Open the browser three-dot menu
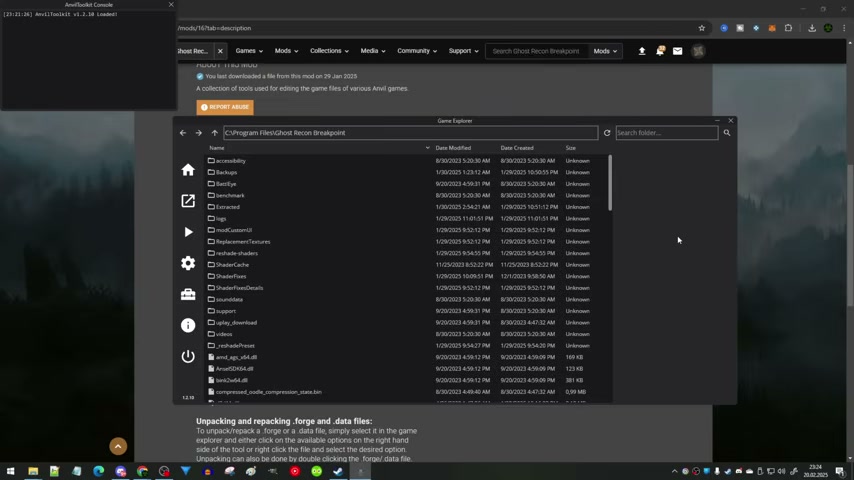This screenshot has height=480, width=854. (844, 28)
